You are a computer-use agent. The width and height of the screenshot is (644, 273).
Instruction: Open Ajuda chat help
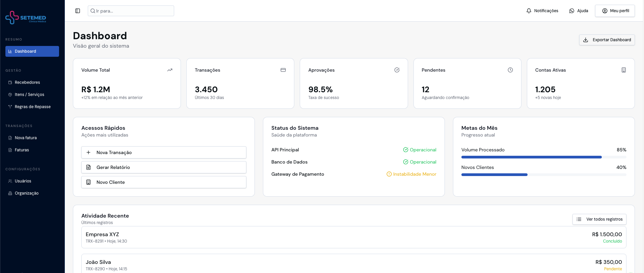[x=579, y=11]
